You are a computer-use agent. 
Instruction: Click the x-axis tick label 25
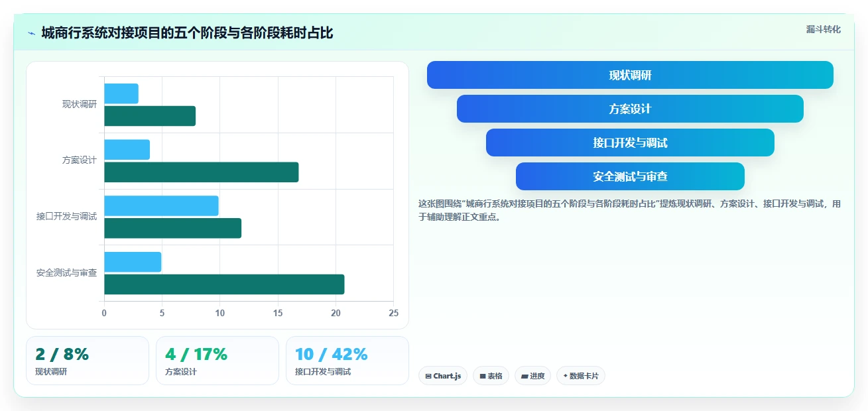[393, 313]
